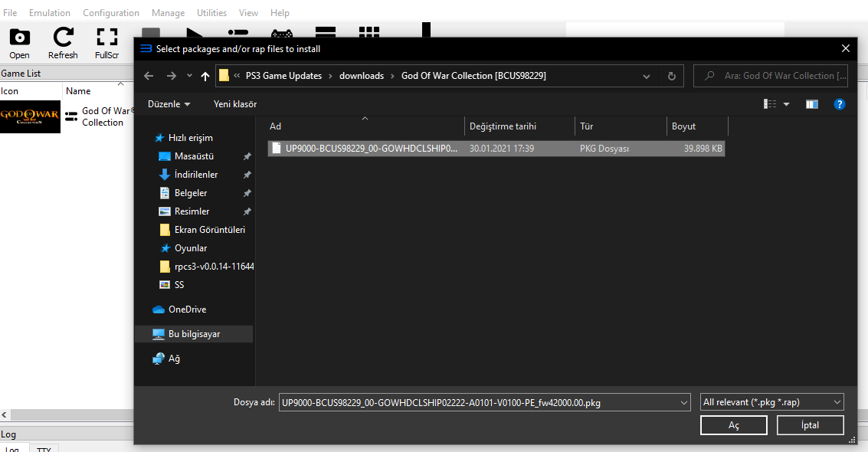Expand address bar history dropdown
Screen dimensions: 868x452
[x=646, y=77]
